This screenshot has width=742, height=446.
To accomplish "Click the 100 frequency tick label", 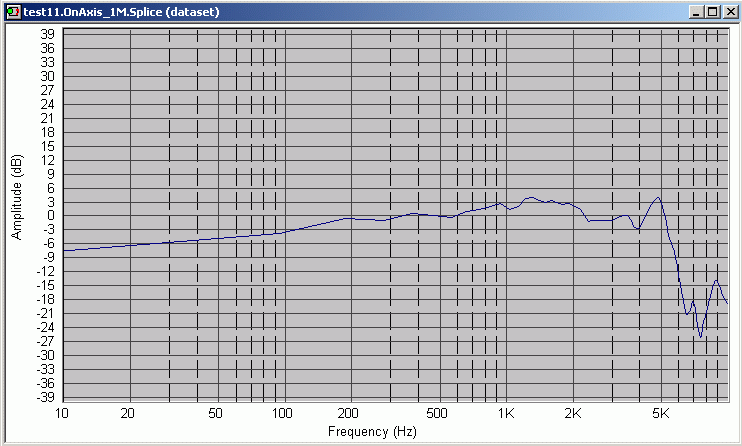I will pos(282,413).
